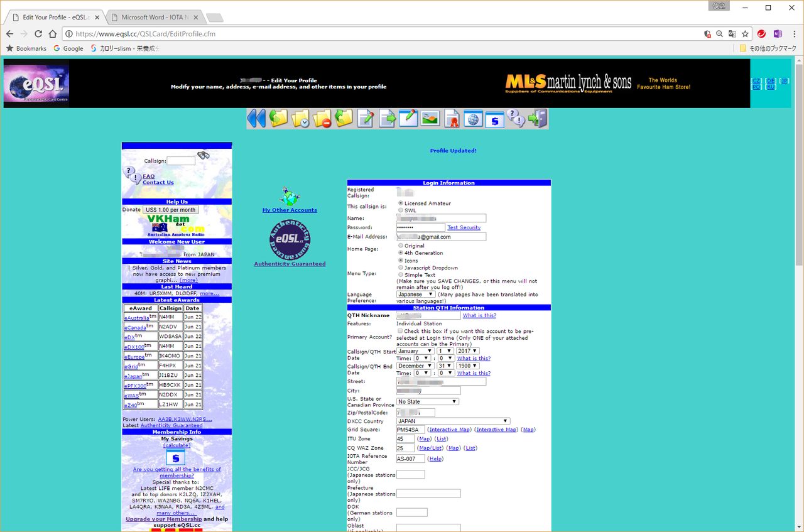
Task: Select the Javascript Dropdown menu type
Action: [x=401, y=268]
